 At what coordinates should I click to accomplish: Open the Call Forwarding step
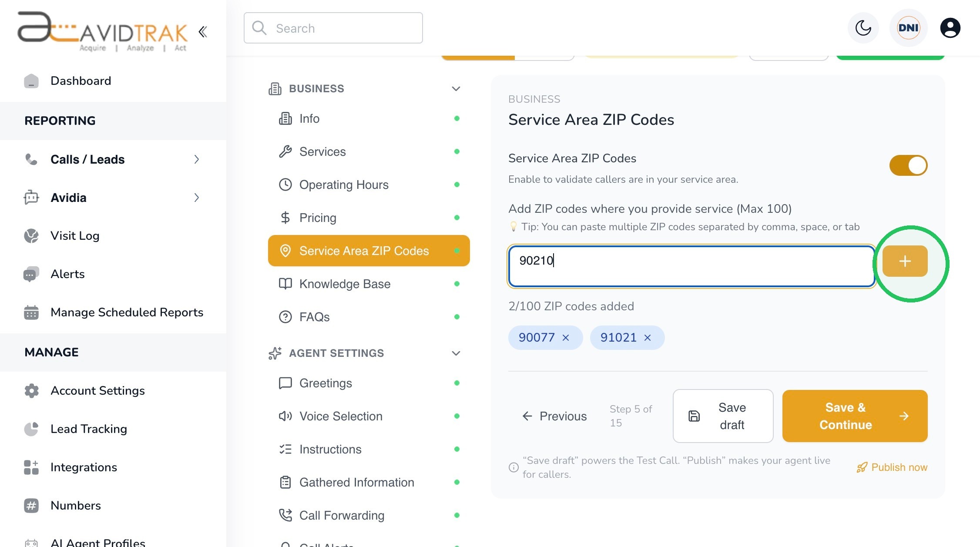tap(369, 515)
